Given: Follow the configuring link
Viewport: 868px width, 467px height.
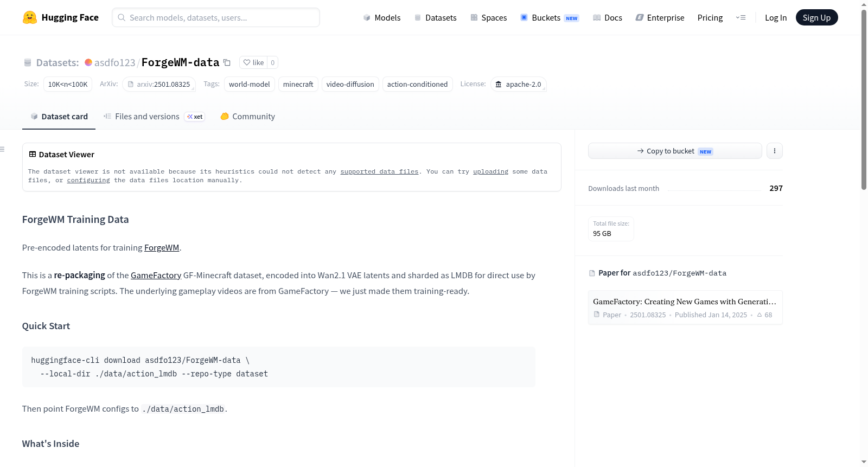Looking at the screenshot, I should [x=88, y=180].
